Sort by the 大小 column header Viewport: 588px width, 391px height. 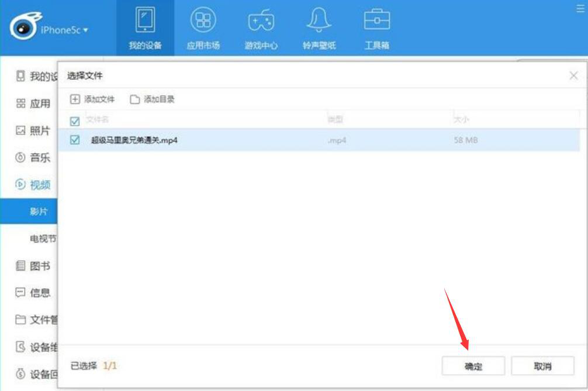[461, 120]
